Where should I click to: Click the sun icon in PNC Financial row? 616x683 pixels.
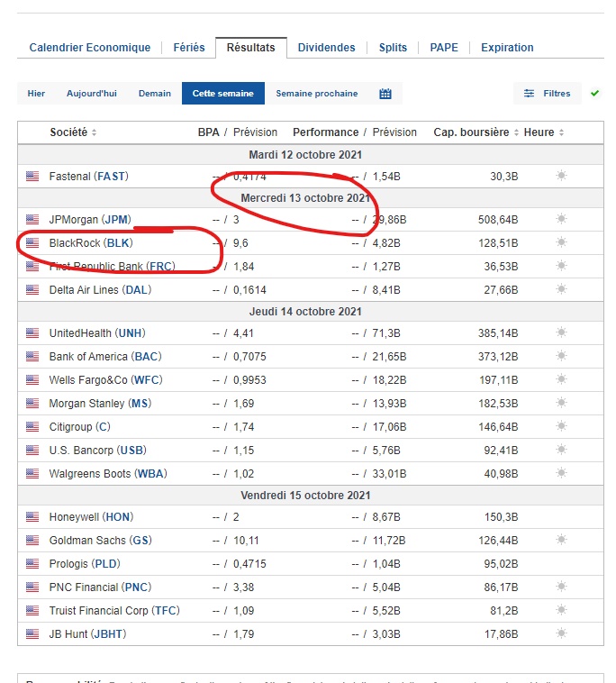(x=562, y=587)
